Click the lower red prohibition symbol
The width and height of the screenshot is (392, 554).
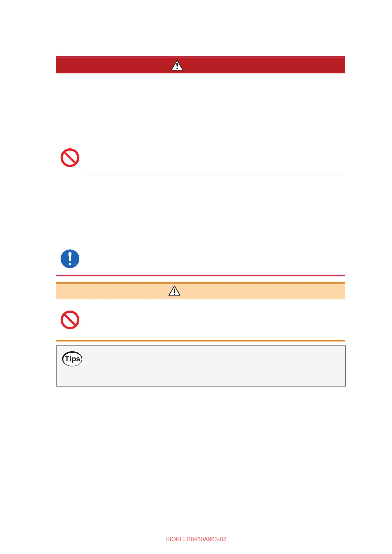tap(70, 320)
